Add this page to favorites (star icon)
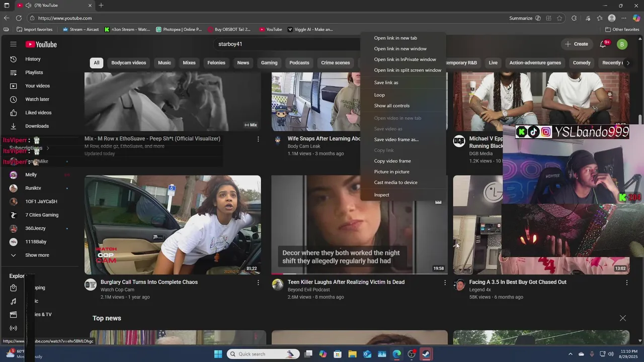This screenshot has width=644, height=362. coord(559,18)
